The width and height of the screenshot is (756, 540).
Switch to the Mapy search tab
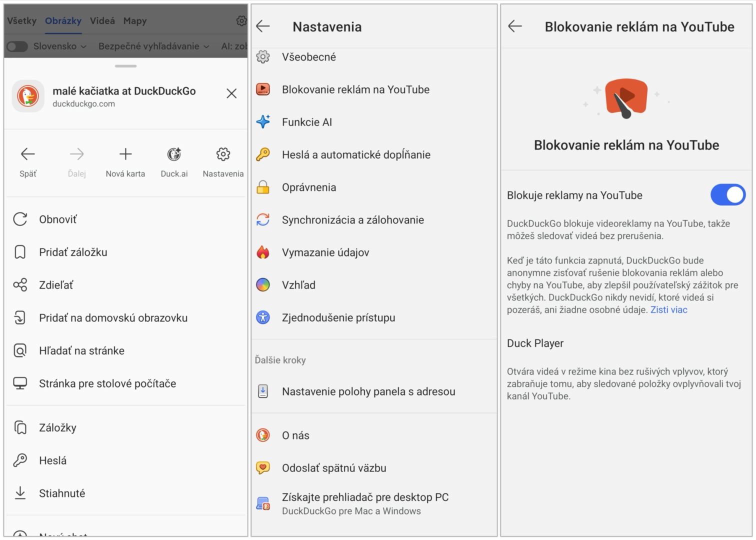point(135,21)
